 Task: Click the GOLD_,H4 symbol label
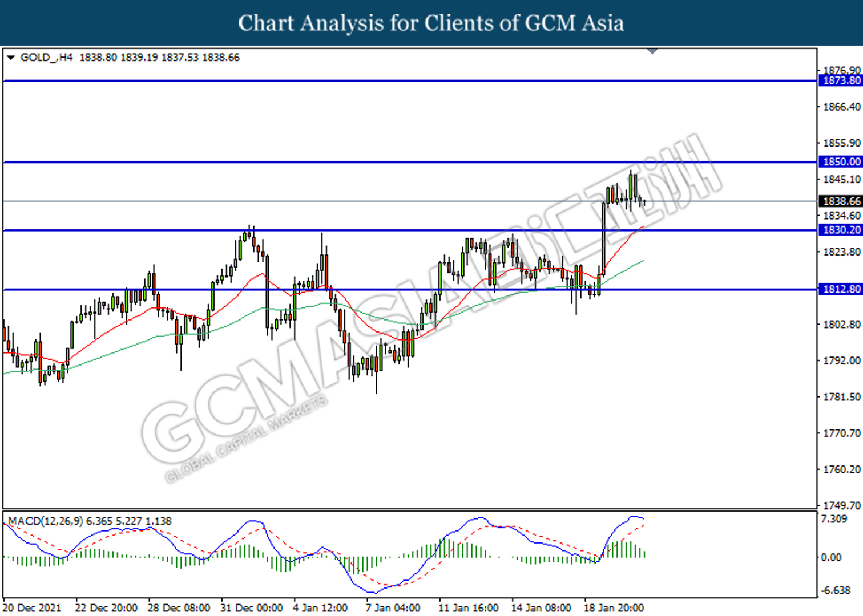coord(46,58)
